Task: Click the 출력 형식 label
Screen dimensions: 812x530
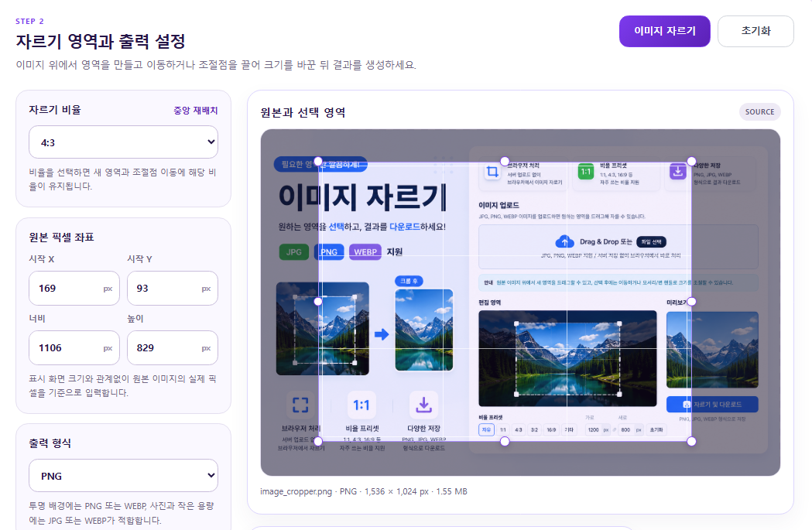Action: coord(50,443)
